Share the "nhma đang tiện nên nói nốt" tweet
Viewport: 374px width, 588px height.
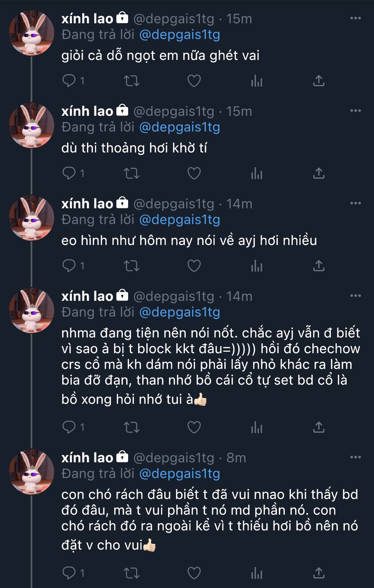coord(319,427)
